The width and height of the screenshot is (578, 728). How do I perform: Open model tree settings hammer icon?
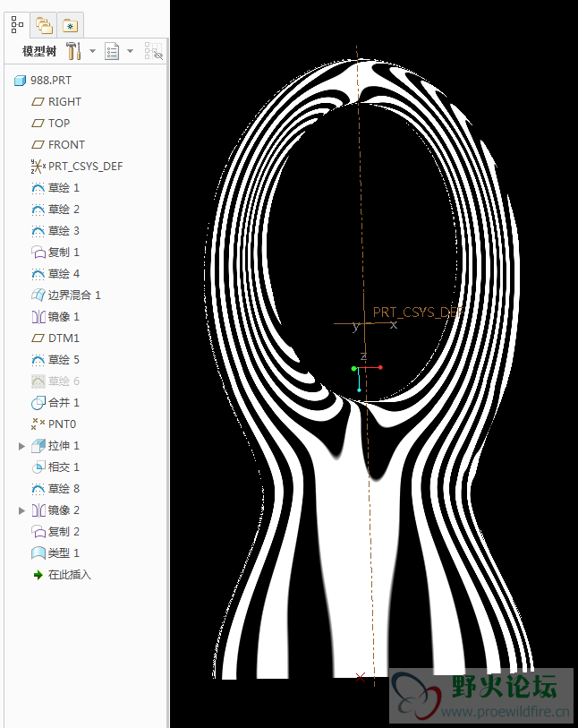[x=73, y=51]
